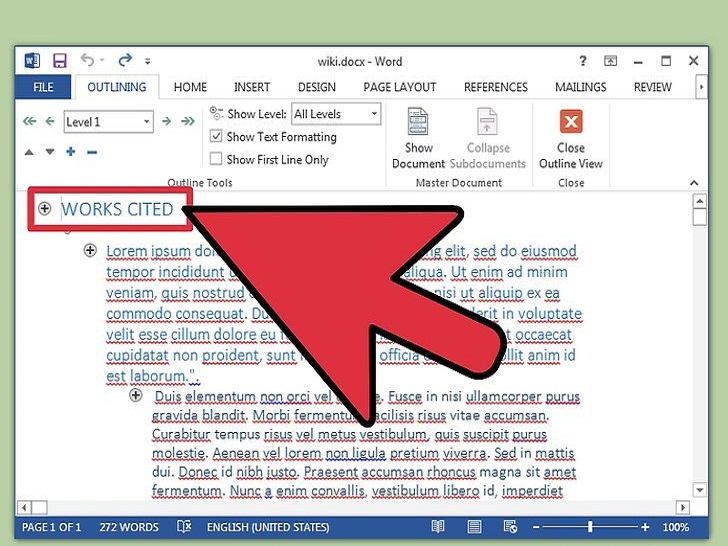Click zoom in plus button
The height and width of the screenshot is (546, 728).
pyautogui.click(x=645, y=527)
